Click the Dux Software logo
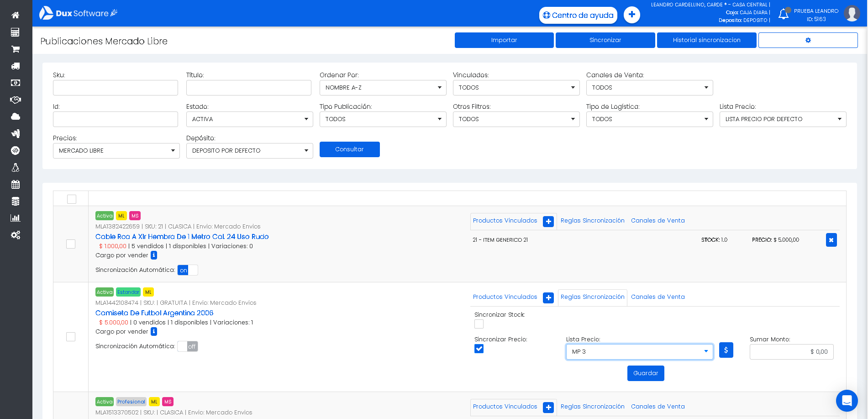Screen dimensions: 868x419 pos(78,13)
